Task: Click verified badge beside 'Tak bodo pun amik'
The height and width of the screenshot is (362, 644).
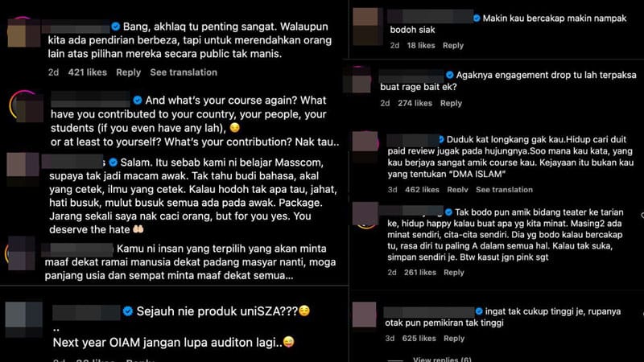Action: pos(449,212)
